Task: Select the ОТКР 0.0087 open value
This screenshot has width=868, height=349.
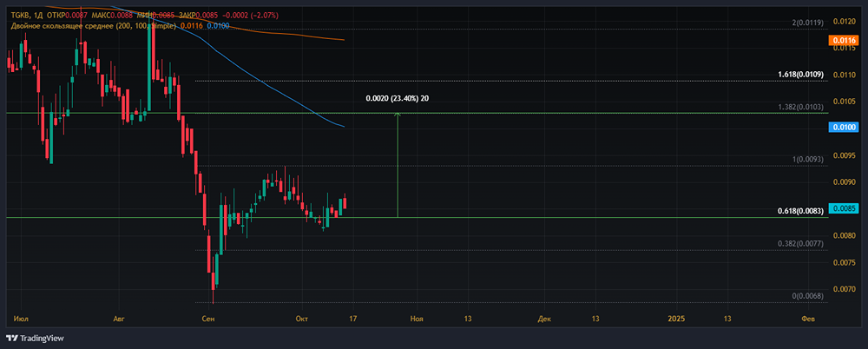Action: tap(67, 17)
